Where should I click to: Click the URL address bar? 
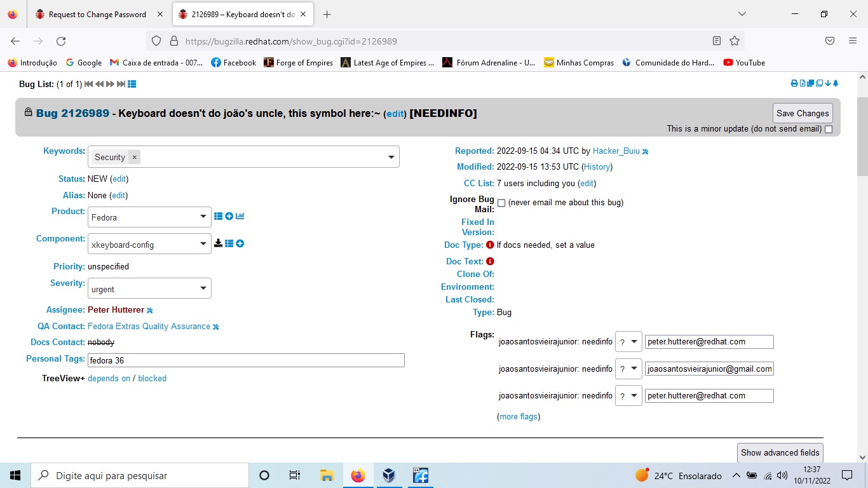tap(445, 41)
